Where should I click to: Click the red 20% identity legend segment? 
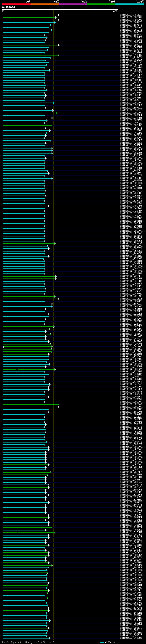[x=16, y=4]
